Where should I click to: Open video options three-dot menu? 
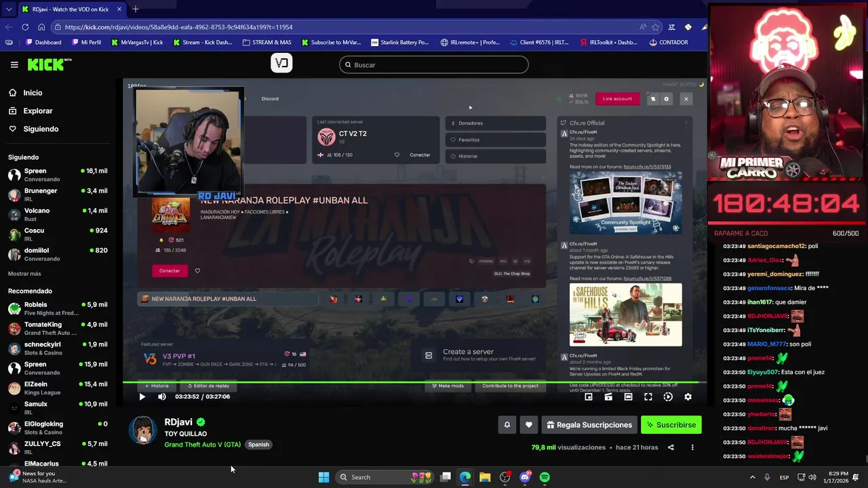[x=692, y=447]
